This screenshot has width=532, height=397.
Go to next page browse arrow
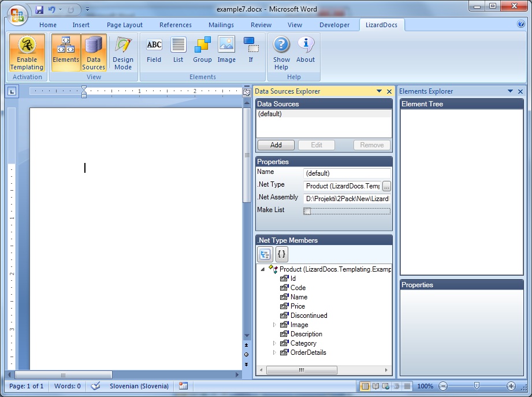pyautogui.click(x=246, y=365)
